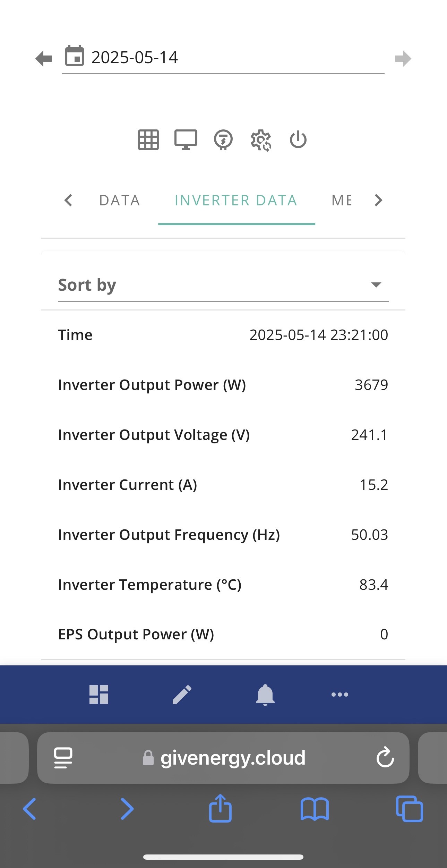Viewport: 447px width, 868px height.
Task: Open notifications bell icon
Action: point(265,695)
